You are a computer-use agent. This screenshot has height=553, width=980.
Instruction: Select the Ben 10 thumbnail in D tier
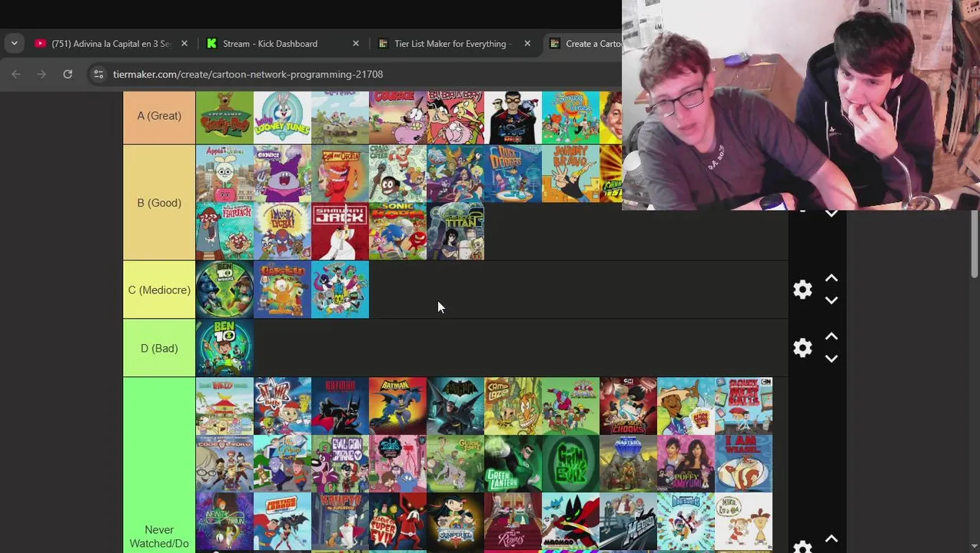pyautogui.click(x=224, y=348)
